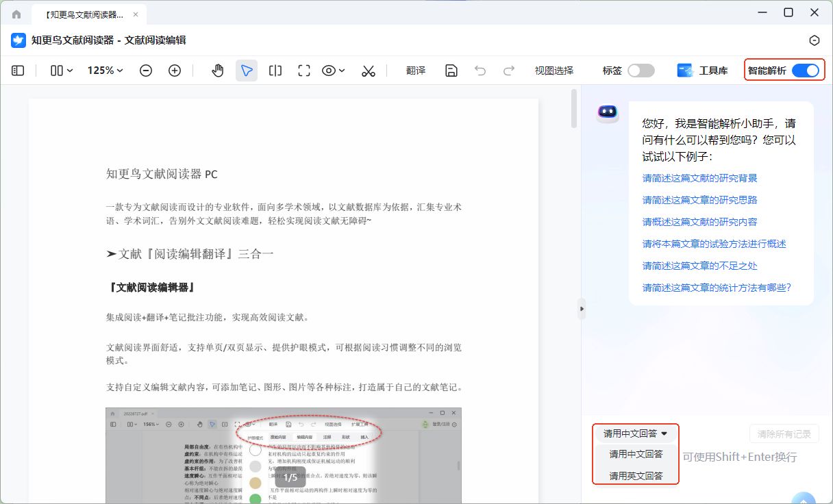The image size is (833, 504).
Task: Redo the last action
Action: (509, 71)
